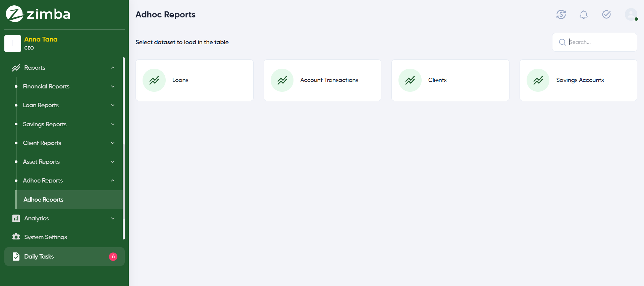644x286 pixels.
Task: Click the currency sync icon in header
Action: 561,14
